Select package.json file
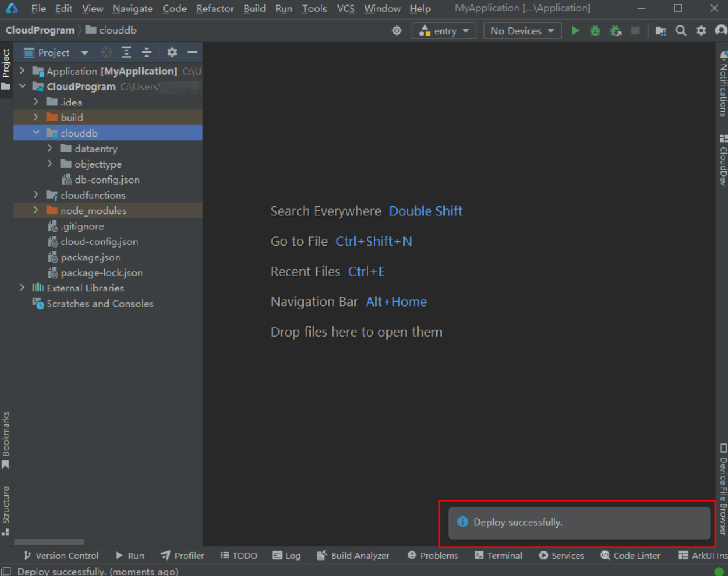Screen dimensions: 728x576 pos(84,257)
